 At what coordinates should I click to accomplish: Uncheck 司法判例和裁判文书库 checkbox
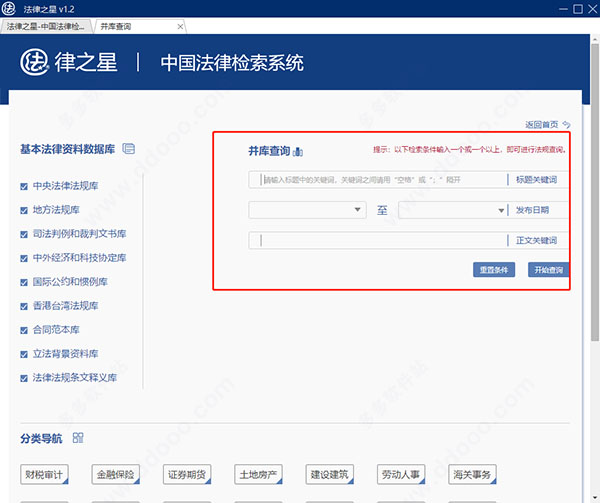[x=24, y=234]
